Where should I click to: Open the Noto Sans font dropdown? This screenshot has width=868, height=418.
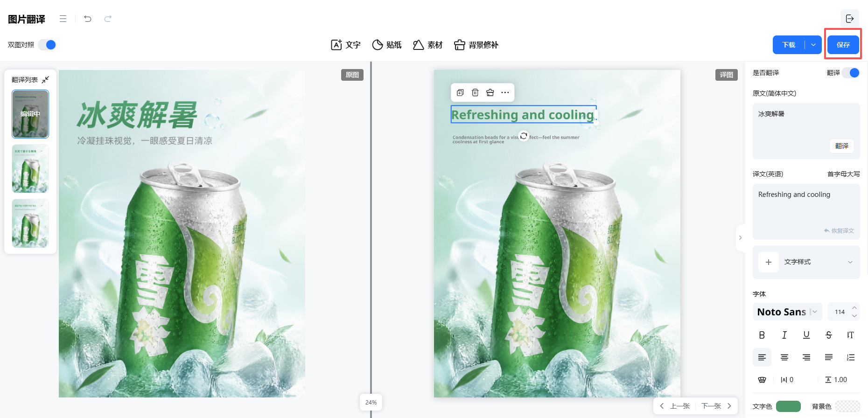788,312
